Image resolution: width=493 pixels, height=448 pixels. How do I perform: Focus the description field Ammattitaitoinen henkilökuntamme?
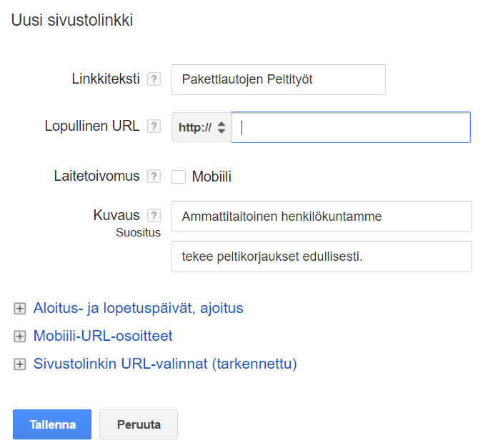pyautogui.click(x=322, y=216)
